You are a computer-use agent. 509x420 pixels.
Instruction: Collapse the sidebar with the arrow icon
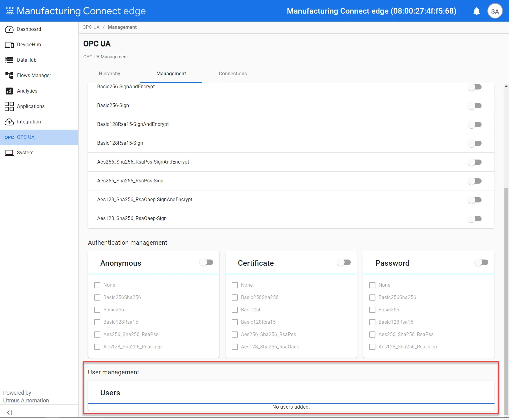click(9, 413)
